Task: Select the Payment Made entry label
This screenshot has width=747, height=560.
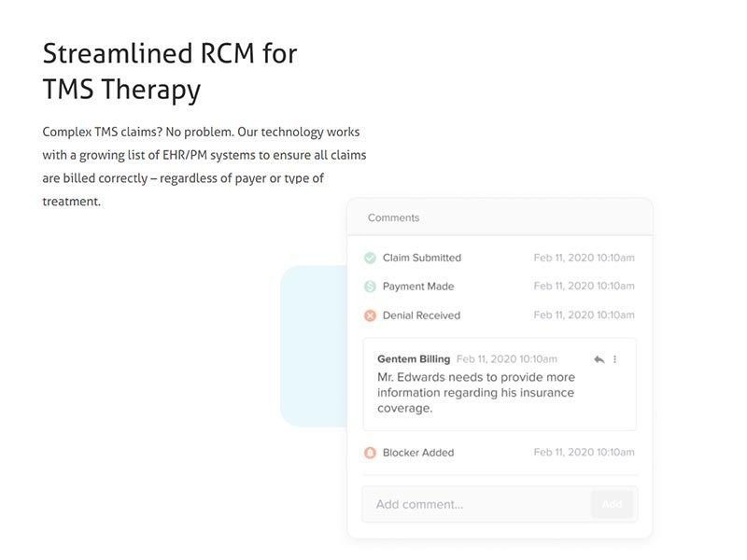Action: [418, 287]
